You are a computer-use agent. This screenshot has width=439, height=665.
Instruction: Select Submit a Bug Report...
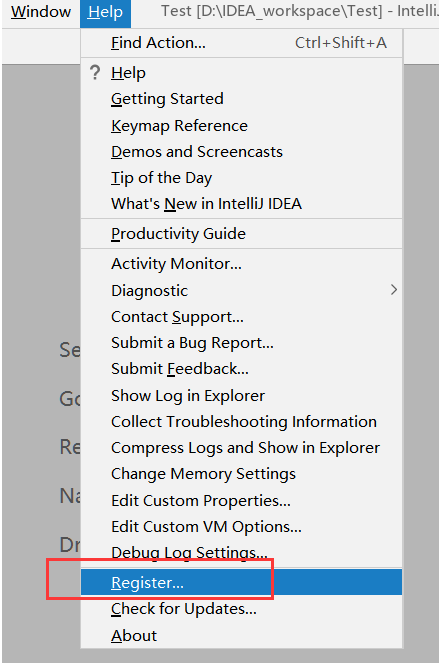(x=241, y=343)
